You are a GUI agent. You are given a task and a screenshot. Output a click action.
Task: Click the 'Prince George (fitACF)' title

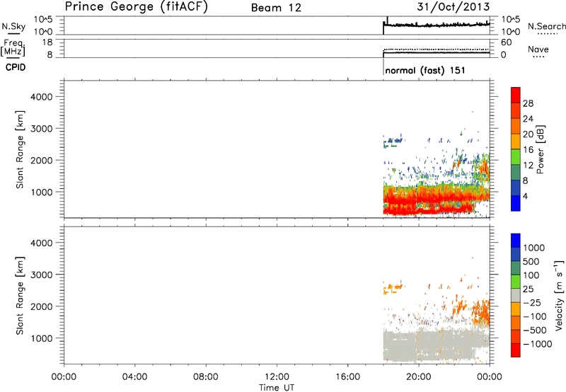point(136,7)
